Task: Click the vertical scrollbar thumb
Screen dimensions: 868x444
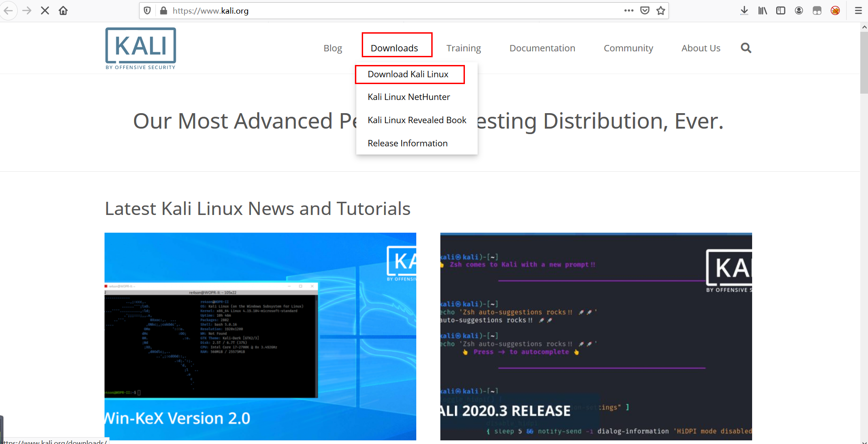Action: pos(864,63)
